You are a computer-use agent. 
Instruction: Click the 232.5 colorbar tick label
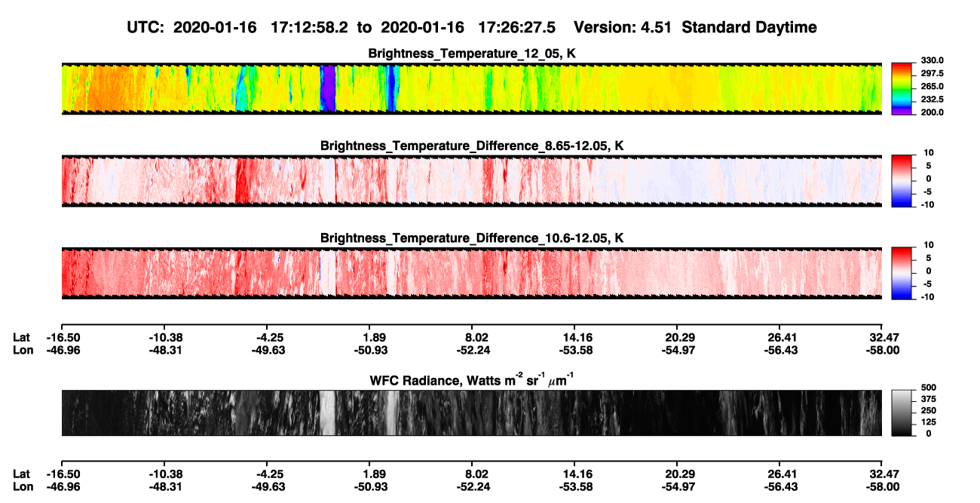click(932, 100)
